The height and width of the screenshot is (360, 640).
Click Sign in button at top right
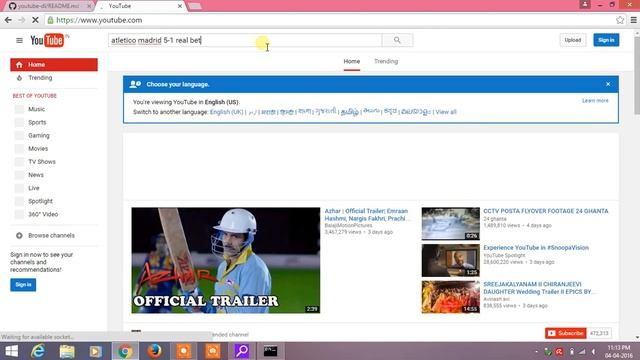[x=606, y=40]
